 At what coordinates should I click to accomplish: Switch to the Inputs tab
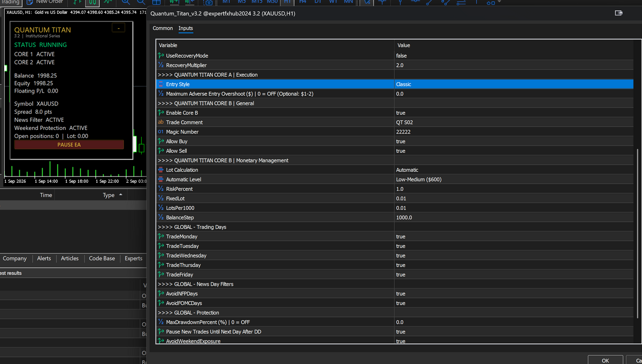tap(186, 28)
